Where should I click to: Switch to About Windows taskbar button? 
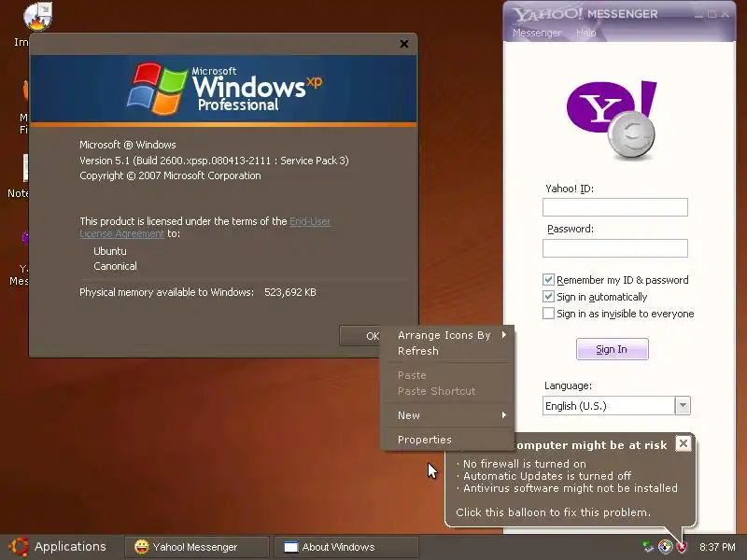(x=347, y=547)
